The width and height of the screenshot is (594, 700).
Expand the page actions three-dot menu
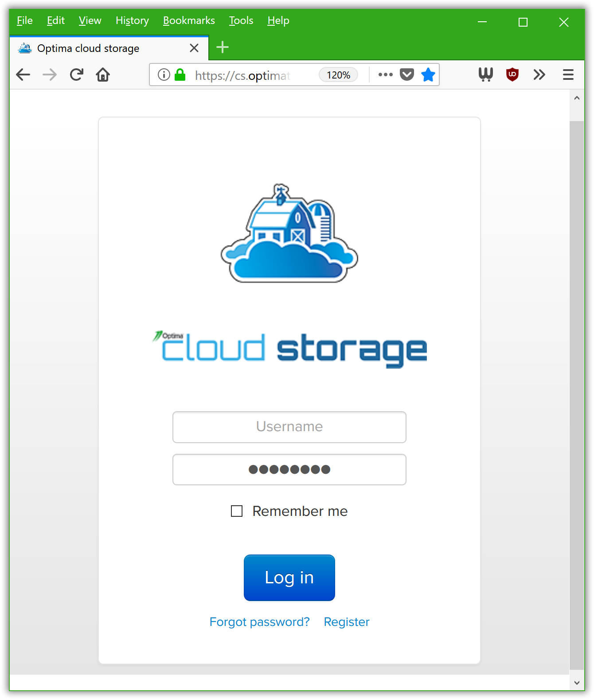pos(385,75)
